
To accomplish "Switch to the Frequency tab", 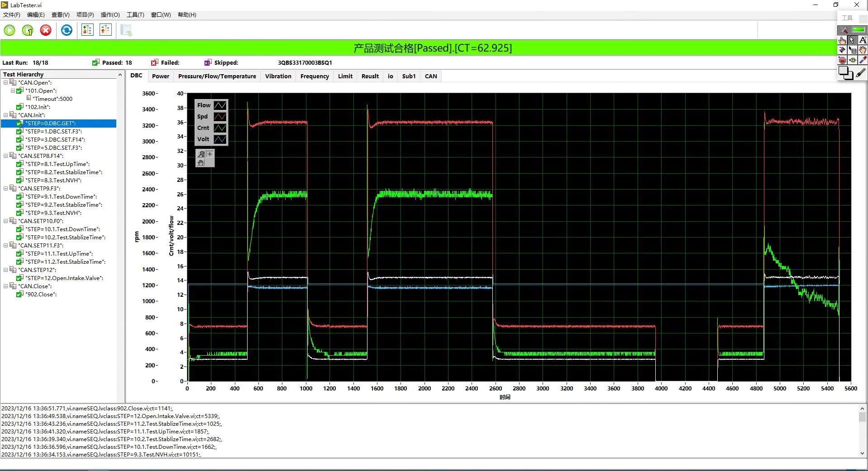I will [315, 76].
